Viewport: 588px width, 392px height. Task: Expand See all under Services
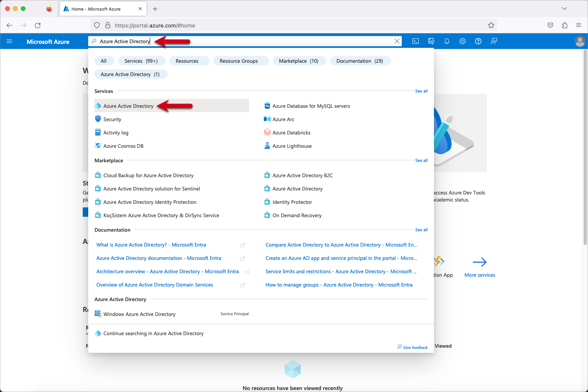pyautogui.click(x=421, y=91)
